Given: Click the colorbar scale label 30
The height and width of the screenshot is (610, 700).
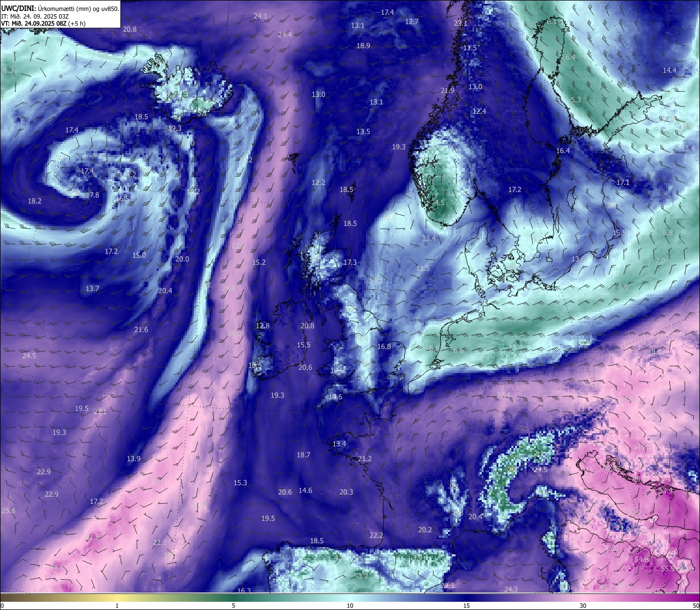Looking at the screenshot, I should pos(583,606).
